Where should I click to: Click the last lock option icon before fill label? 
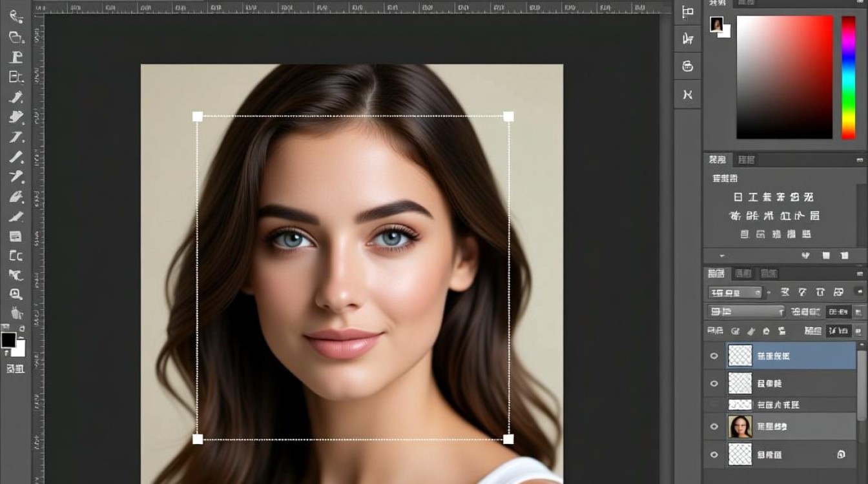coord(781,331)
